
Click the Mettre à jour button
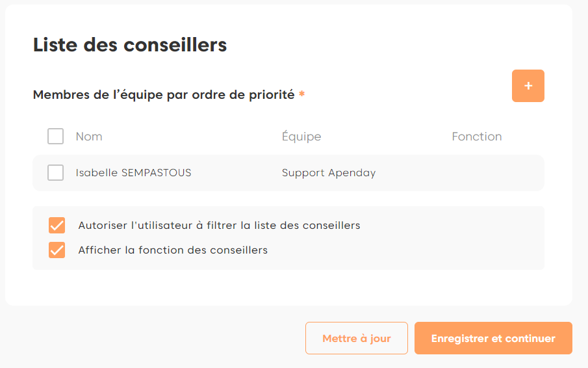[x=356, y=338]
